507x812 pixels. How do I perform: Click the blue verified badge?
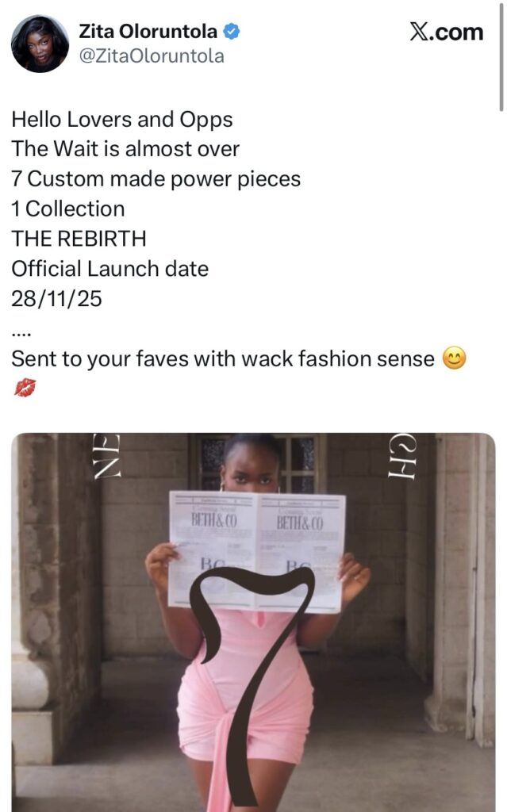231,32
